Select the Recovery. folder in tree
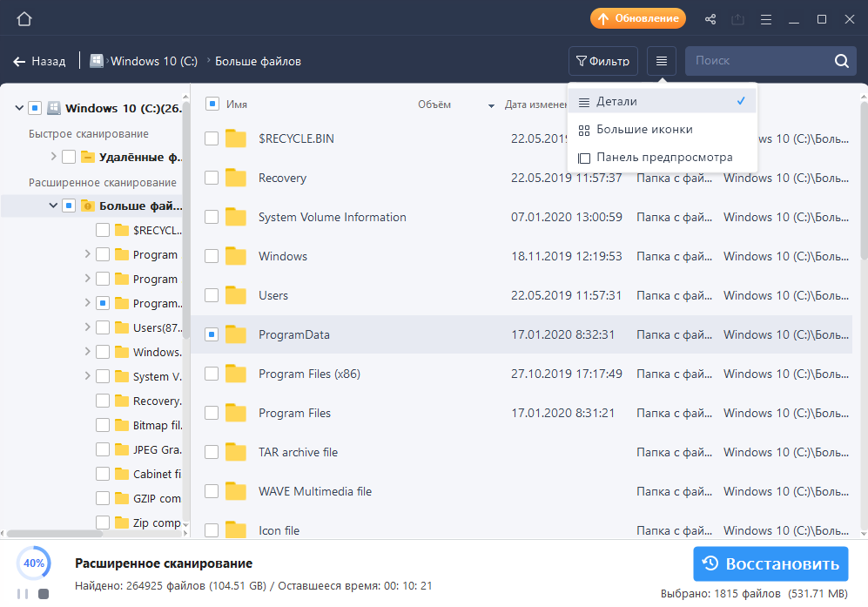The width and height of the screenshot is (868, 607). 158,401
